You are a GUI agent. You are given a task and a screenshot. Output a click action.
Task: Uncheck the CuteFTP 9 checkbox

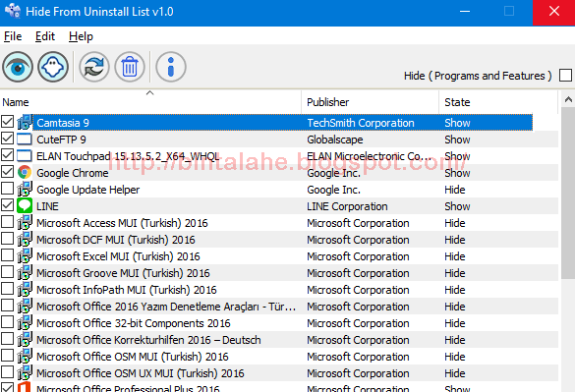tap(7, 139)
